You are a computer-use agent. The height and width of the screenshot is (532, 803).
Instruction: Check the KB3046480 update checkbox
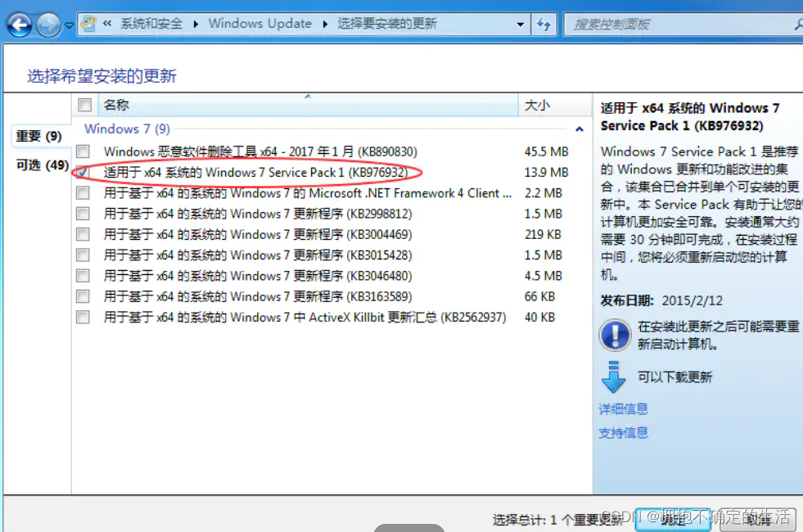[83, 276]
